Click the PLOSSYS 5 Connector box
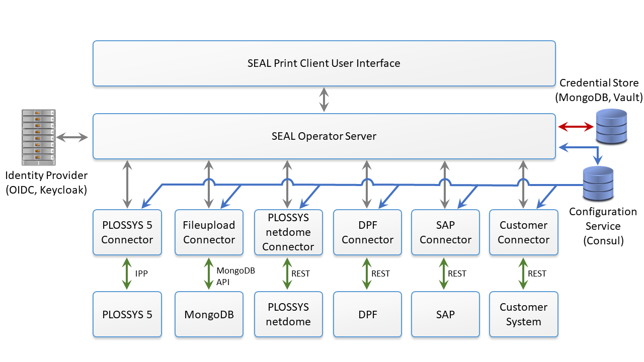644x362 pixels. pyautogui.click(x=127, y=232)
